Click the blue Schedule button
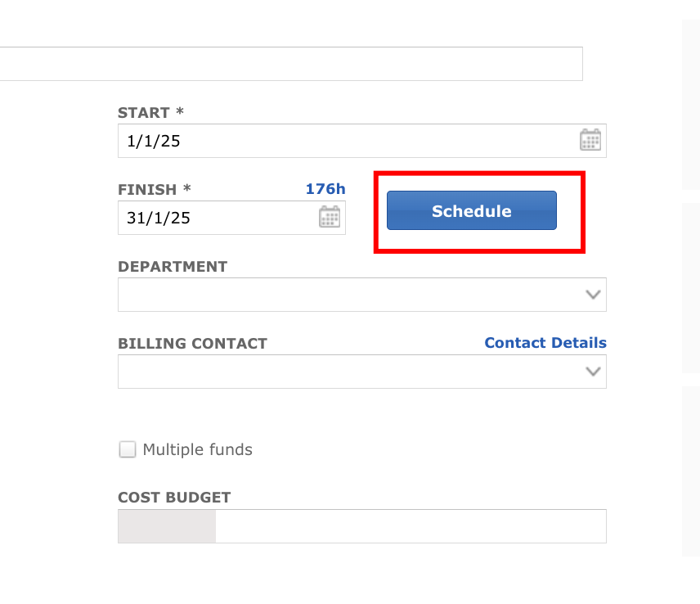 tap(471, 210)
